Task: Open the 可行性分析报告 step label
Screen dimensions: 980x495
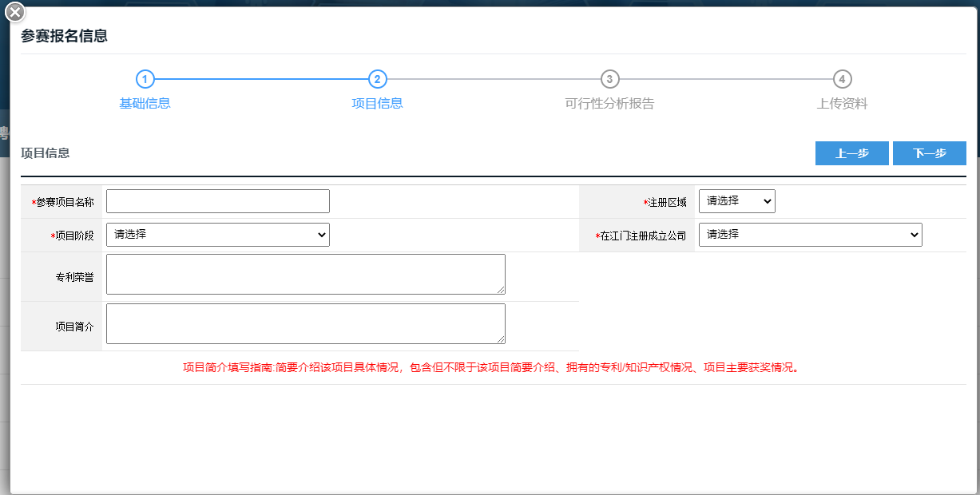Action: (x=609, y=103)
